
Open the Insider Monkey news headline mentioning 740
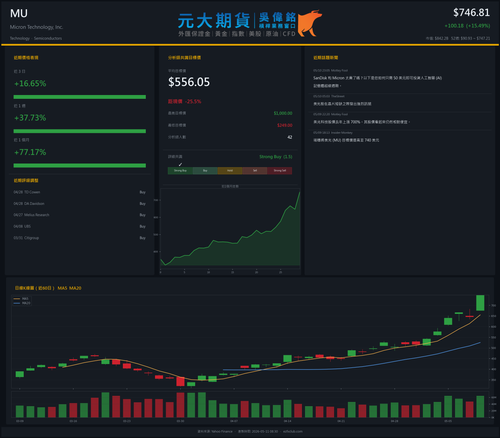[x=346, y=140]
